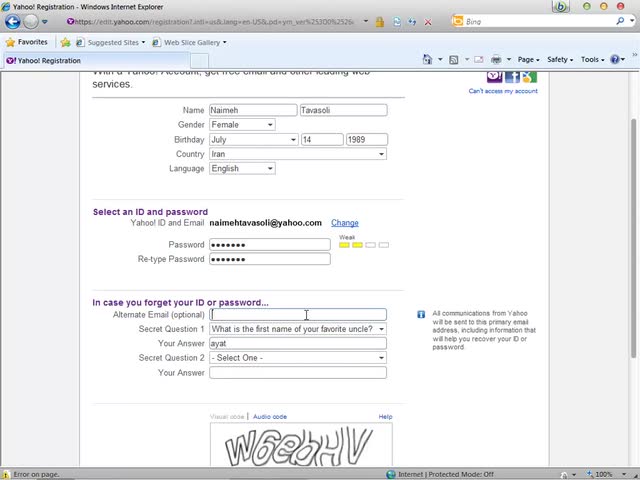Image resolution: width=640 pixels, height=480 pixels.
Task: Click the Password field
Action: [x=270, y=244]
